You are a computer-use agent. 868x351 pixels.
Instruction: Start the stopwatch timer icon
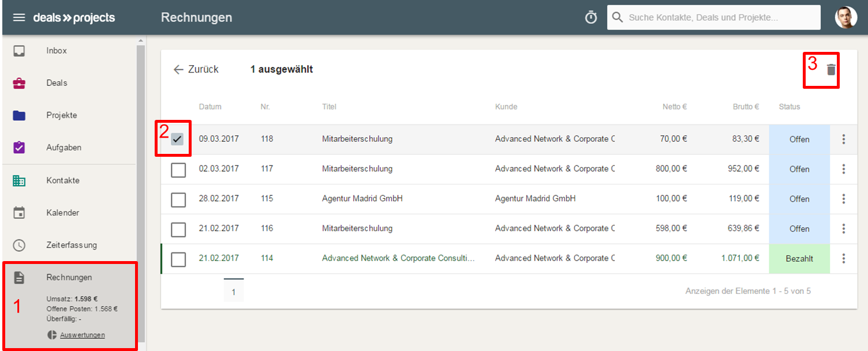point(591,18)
